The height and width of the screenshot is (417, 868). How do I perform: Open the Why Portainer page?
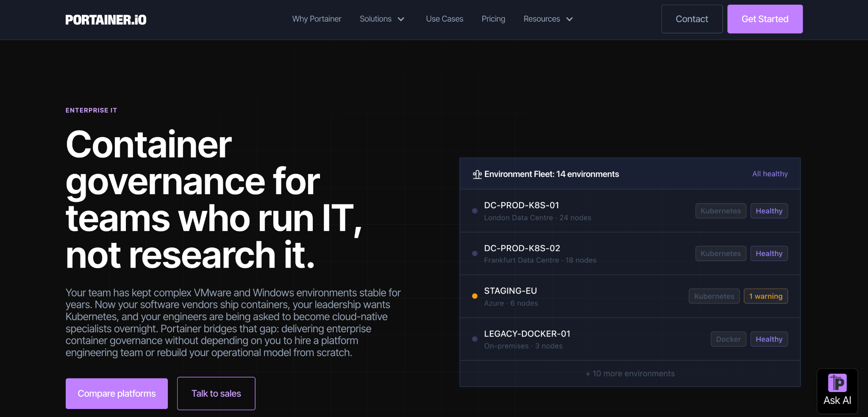click(317, 19)
